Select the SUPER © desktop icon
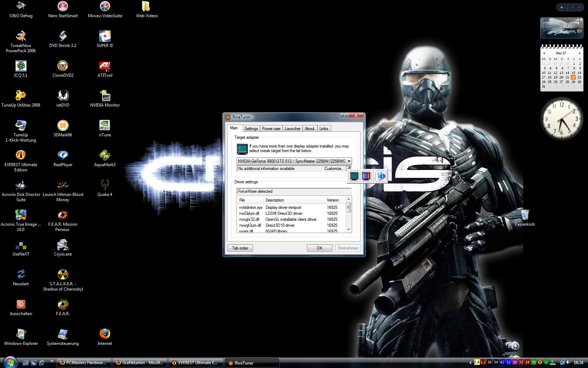Image resolution: width=588 pixels, height=368 pixels. tap(105, 40)
